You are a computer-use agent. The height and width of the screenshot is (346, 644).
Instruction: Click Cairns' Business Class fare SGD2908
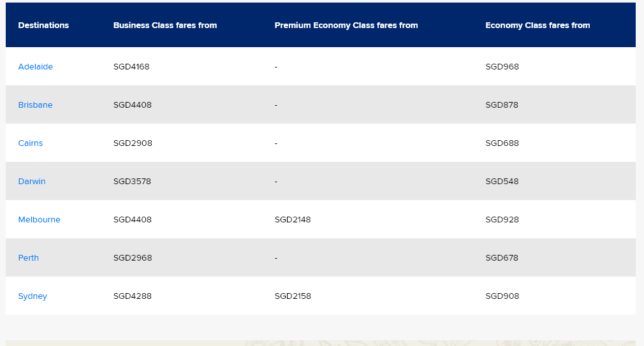click(133, 143)
